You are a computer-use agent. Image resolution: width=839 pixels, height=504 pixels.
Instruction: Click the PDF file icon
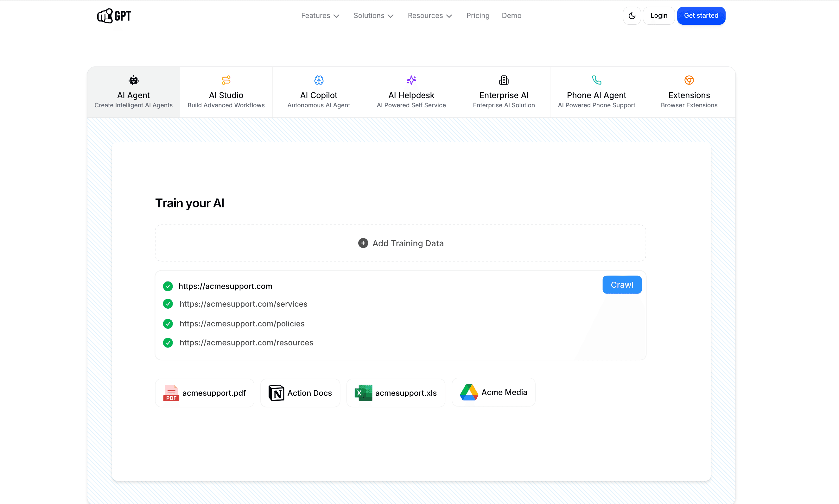click(x=171, y=393)
